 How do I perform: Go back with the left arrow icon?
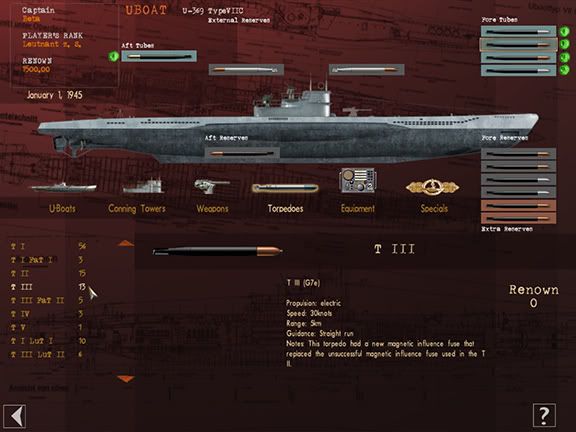(x=14, y=416)
